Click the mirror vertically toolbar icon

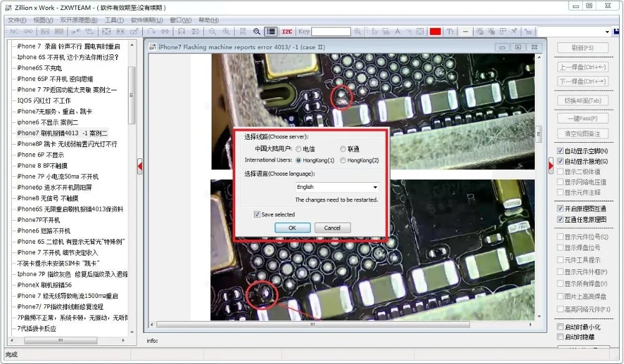click(x=195, y=31)
